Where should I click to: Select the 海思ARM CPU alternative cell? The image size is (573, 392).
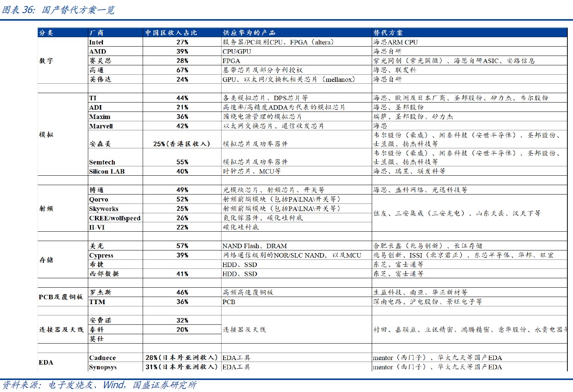click(469, 42)
